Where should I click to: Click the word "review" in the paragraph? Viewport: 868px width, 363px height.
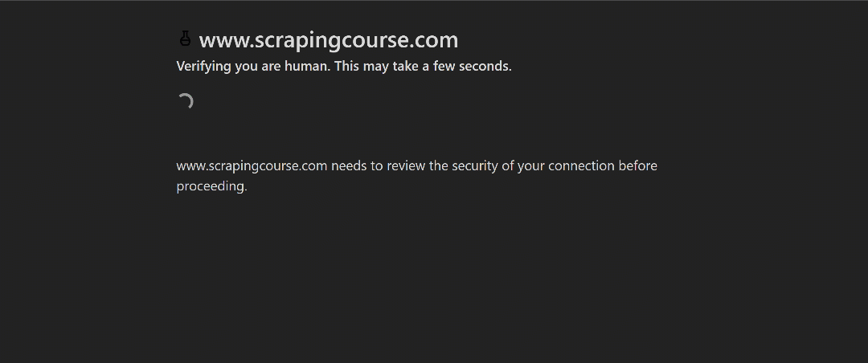406,166
